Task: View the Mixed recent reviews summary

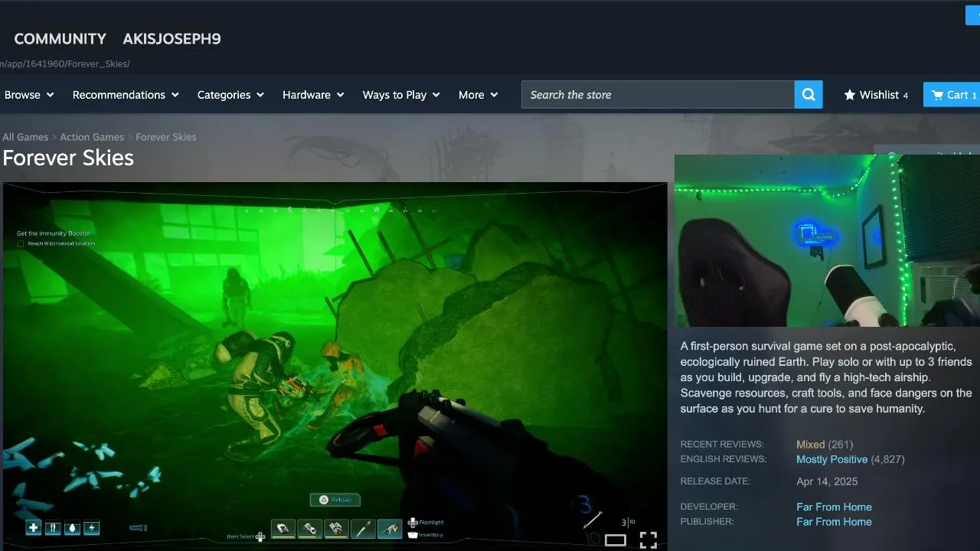Action: (x=810, y=445)
